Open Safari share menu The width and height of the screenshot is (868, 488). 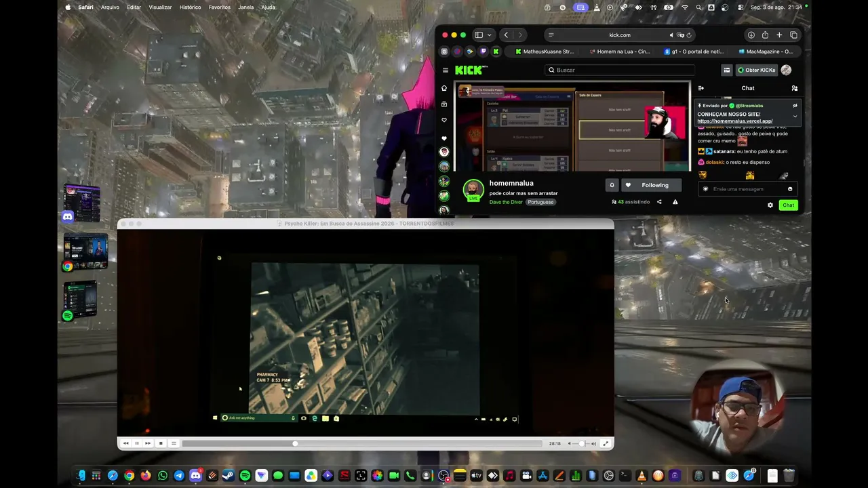(x=765, y=35)
